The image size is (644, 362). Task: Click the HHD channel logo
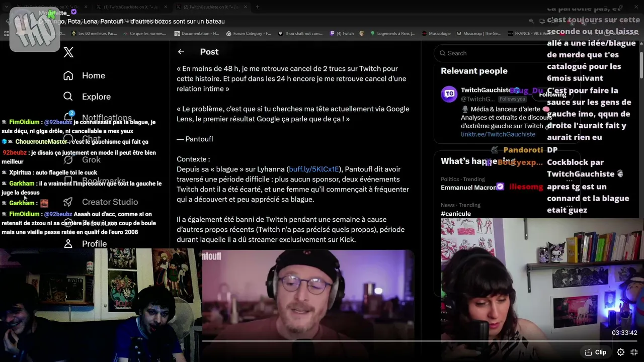point(35,29)
